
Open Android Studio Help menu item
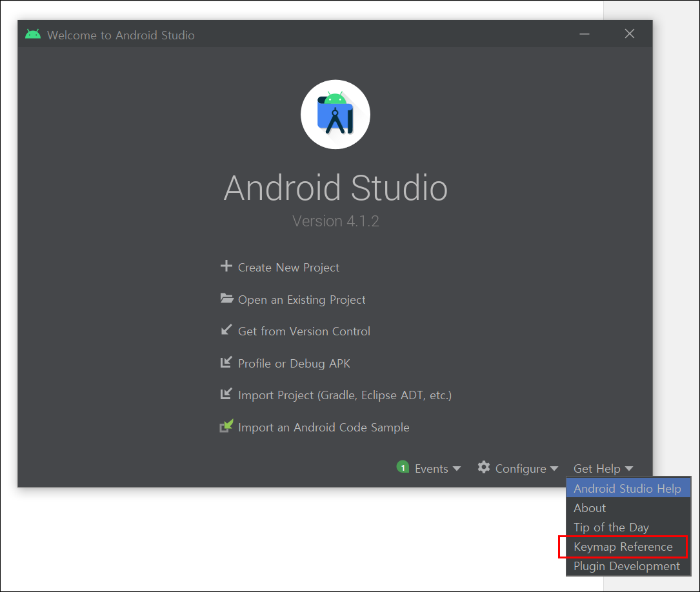click(628, 489)
